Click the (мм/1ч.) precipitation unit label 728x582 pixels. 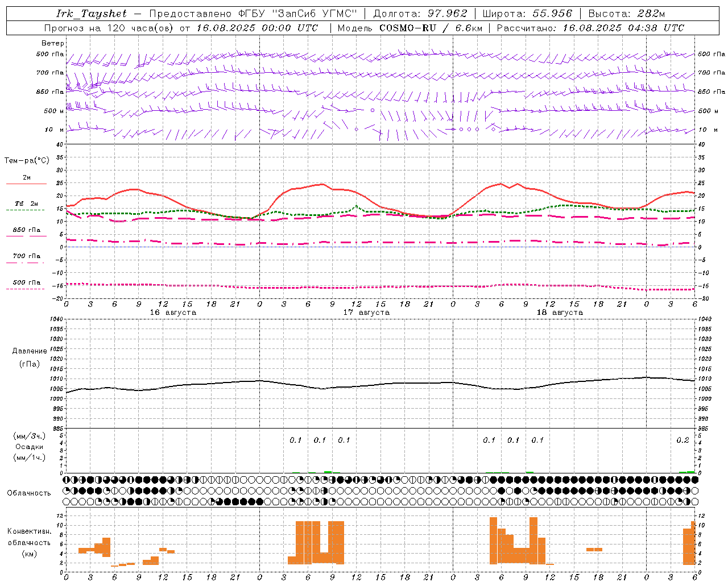pos(30,458)
